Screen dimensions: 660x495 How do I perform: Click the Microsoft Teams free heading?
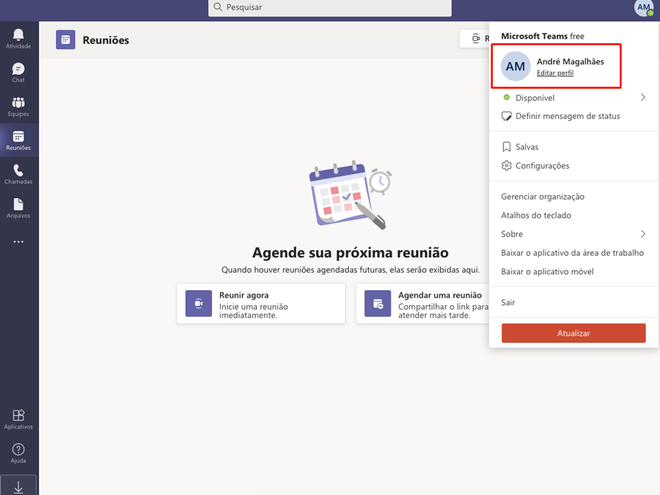tap(543, 36)
